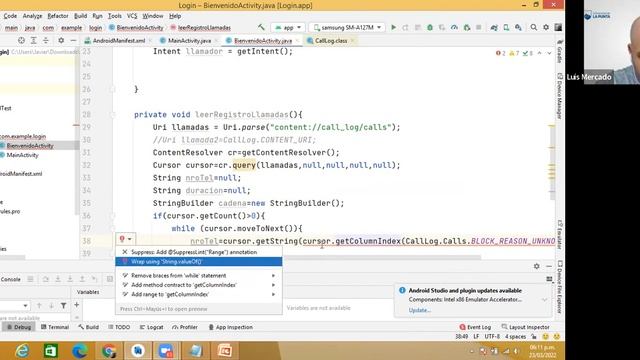Open the TODO tool window
This screenshot has width=640, height=360.
tap(119, 327)
